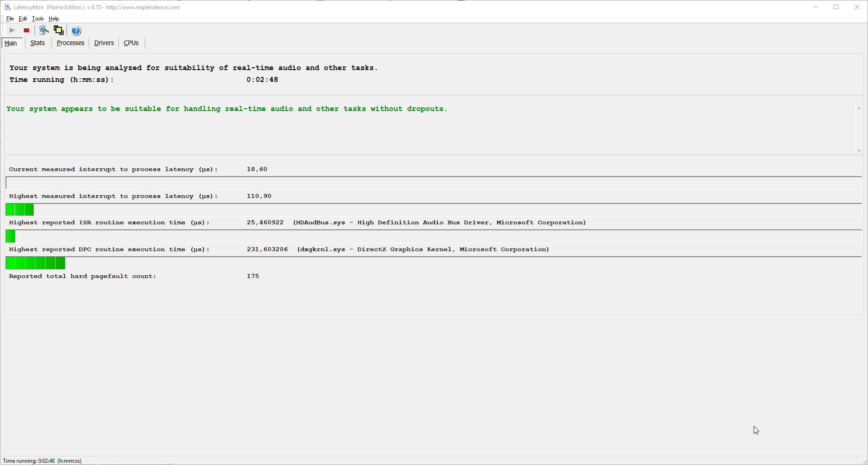Click the message panel scroll down arrow
Image resolution: width=868 pixels, height=465 pixels.
click(859, 150)
